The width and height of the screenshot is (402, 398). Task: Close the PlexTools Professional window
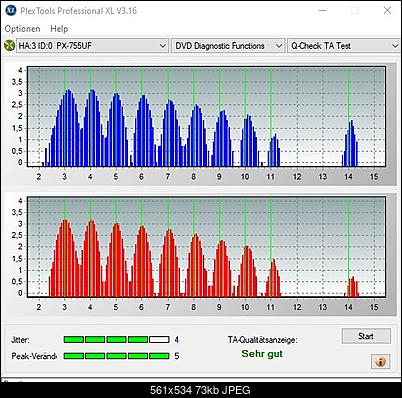(387, 11)
